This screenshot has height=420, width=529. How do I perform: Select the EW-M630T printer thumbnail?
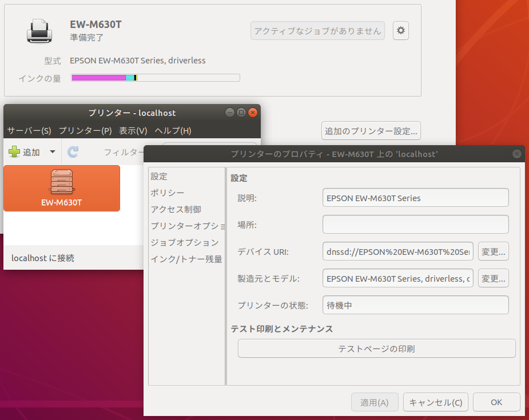pos(61,188)
